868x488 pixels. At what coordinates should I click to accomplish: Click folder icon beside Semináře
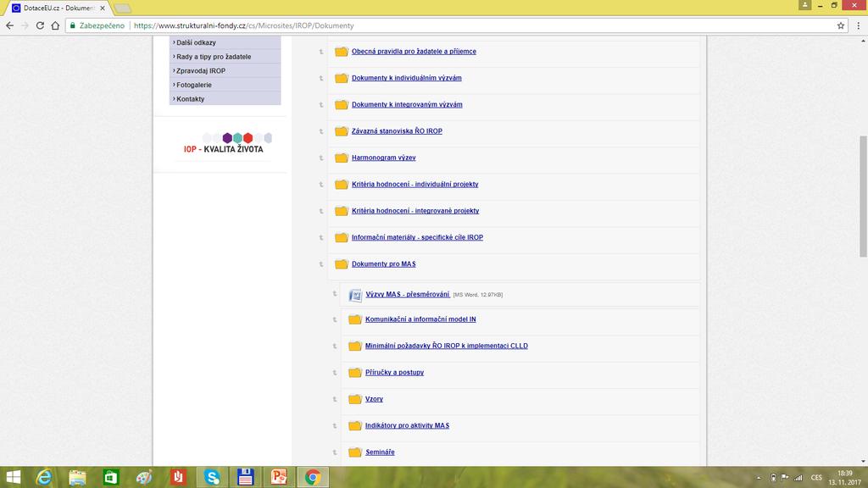click(355, 452)
